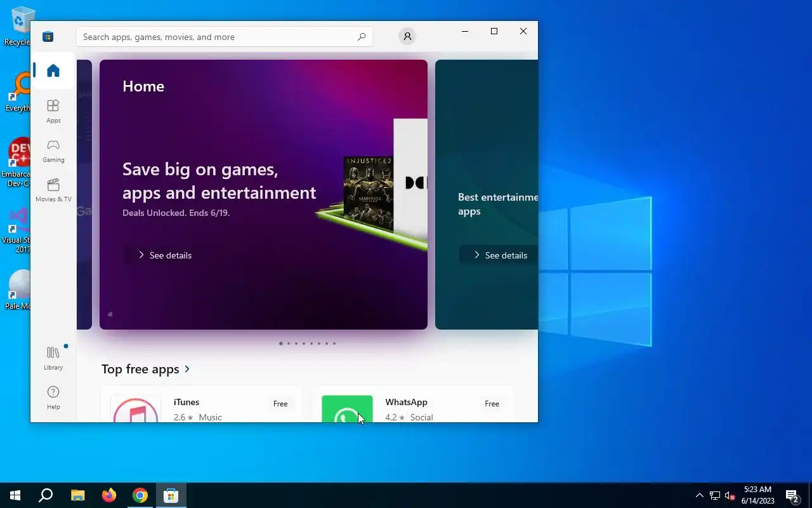
Task: Select Everything search desktop shortcut
Action: (x=18, y=92)
